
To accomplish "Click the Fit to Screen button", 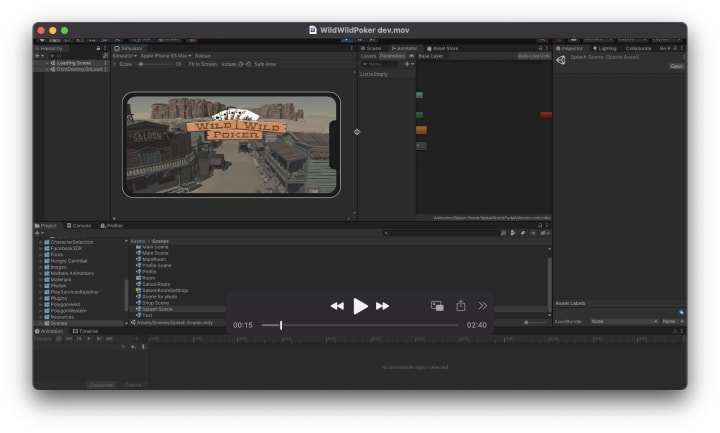I will click(202, 64).
